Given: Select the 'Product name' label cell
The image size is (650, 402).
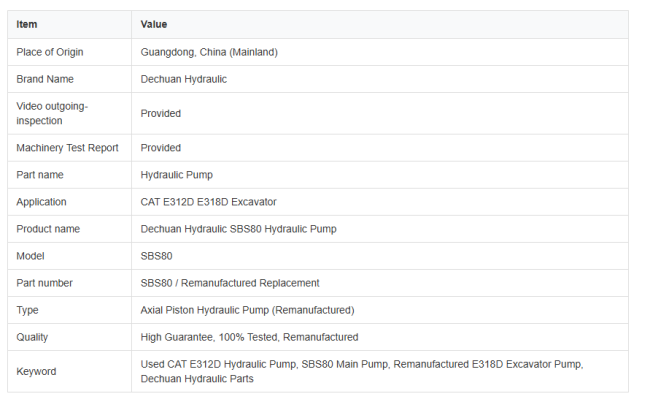Looking at the screenshot, I should click(x=70, y=229).
